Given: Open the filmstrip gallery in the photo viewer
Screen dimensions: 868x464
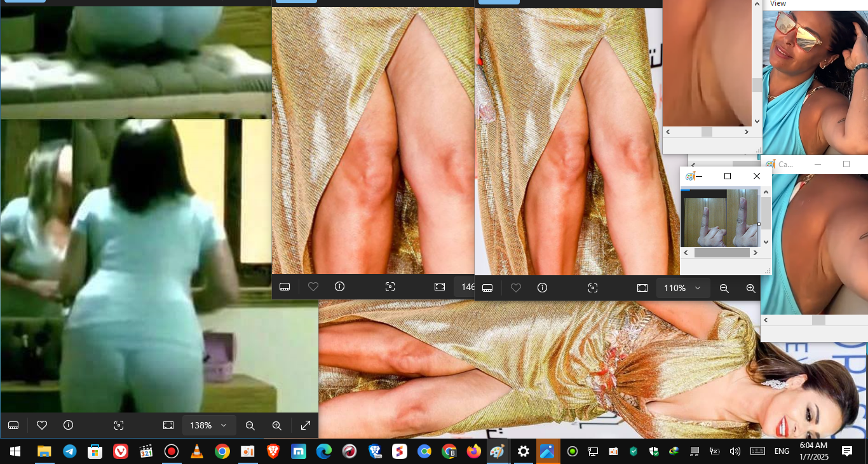Looking at the screenshot, I should tap(487, 287).
